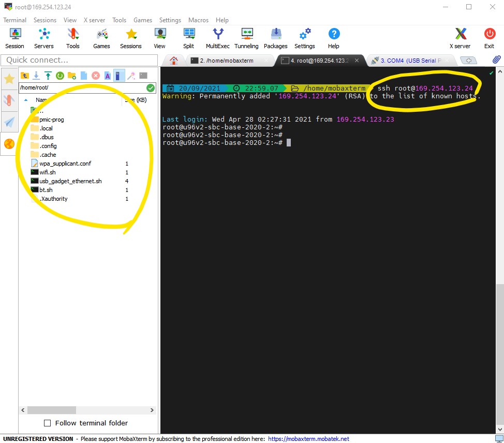Click the red delete icon in SFTP toolbar
The height and width of the screenshot is (443, 504).
pos(95,76)
